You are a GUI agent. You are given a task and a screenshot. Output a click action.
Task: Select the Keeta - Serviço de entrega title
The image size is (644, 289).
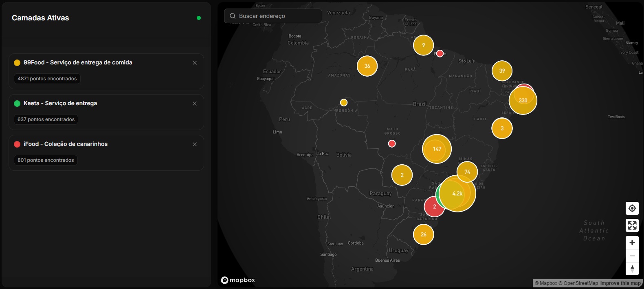click(x=60, y=103)
